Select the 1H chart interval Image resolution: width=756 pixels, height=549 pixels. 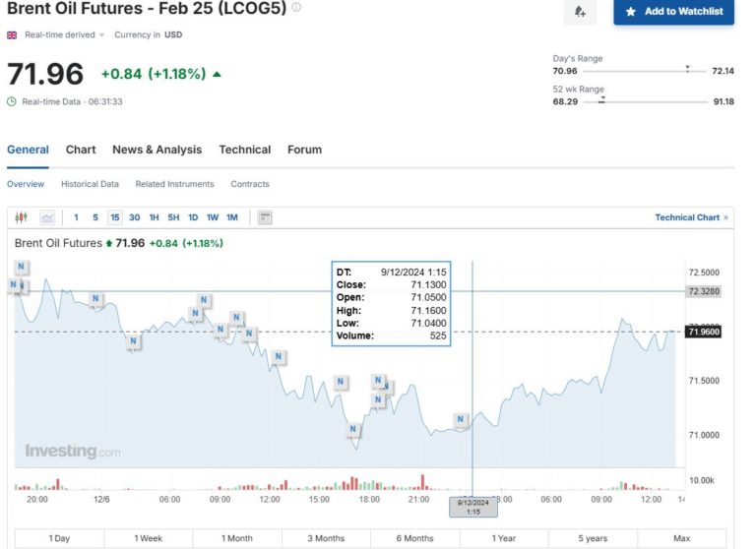(154, 217)
